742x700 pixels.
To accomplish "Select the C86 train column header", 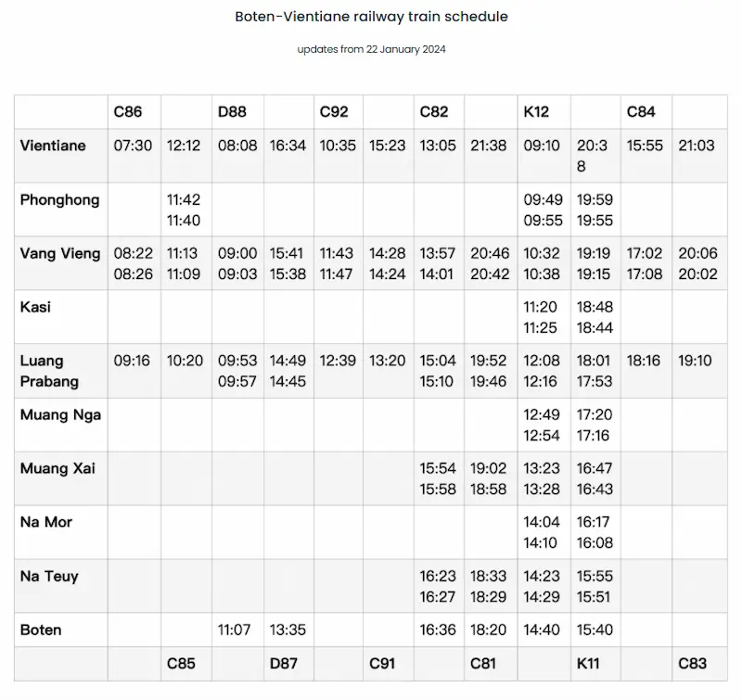I will coord(128,111).
